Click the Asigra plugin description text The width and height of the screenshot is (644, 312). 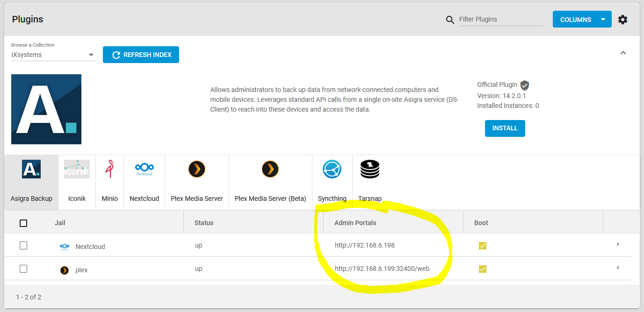pyautogui.click(x=334, y=99)
